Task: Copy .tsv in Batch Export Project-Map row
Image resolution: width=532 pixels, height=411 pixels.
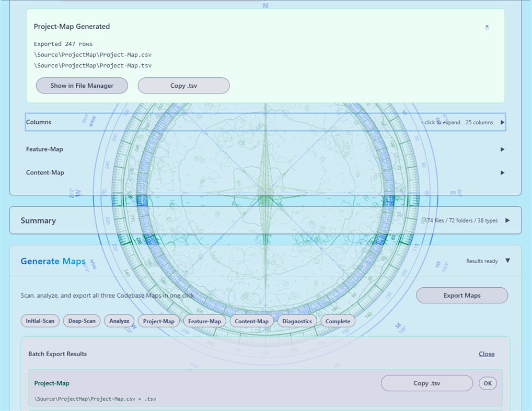Action: [x=426, y=383]
